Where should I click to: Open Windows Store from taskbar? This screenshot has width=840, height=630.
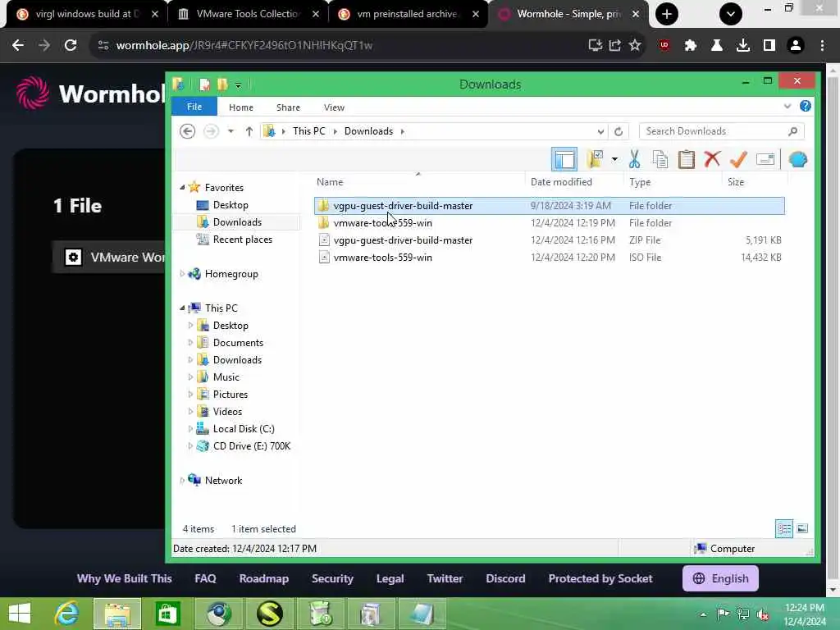167,614
